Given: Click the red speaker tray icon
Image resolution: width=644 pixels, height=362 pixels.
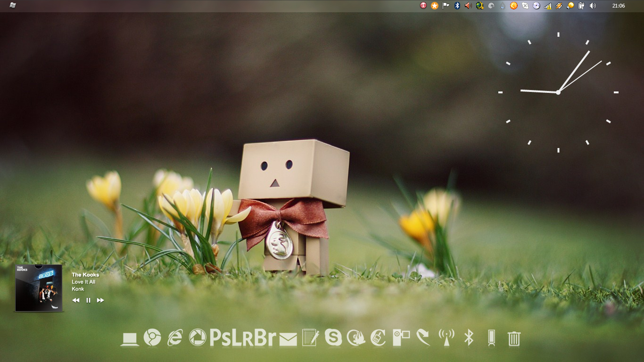Looking at the screenshot, I should point(468,6).
